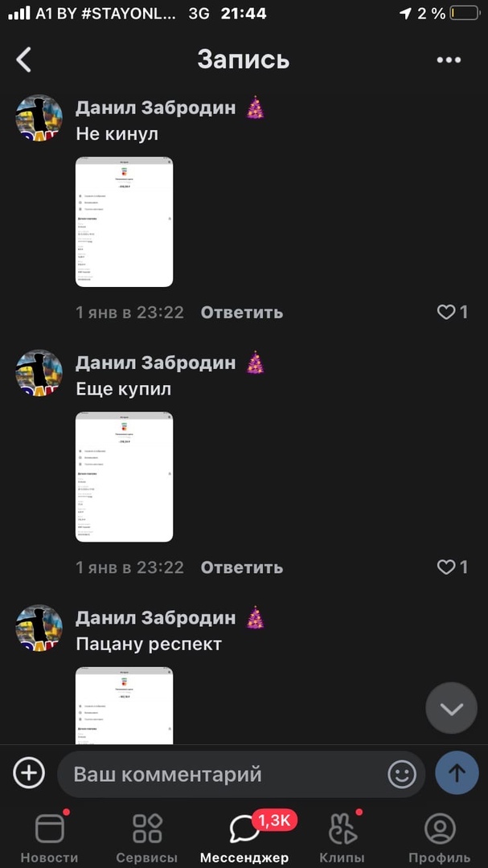The height and width of the screenshot is (868, 488).
Task: Switch to the Новости tab
Action: pyautogui.click(x=49, y=837)
